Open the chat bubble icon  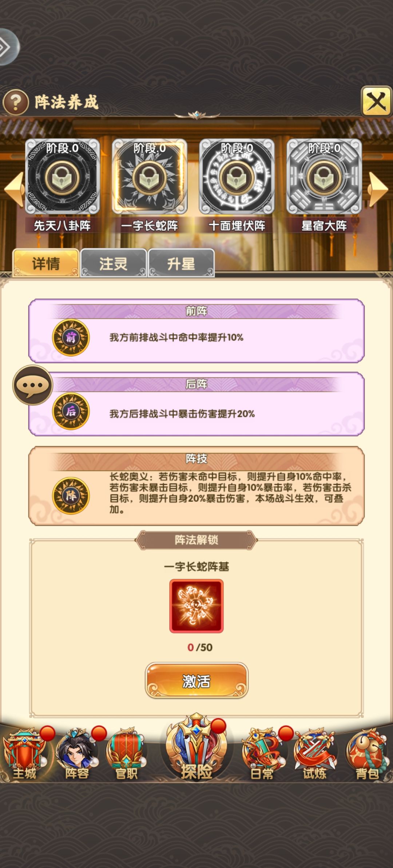(x=33, y=385)
